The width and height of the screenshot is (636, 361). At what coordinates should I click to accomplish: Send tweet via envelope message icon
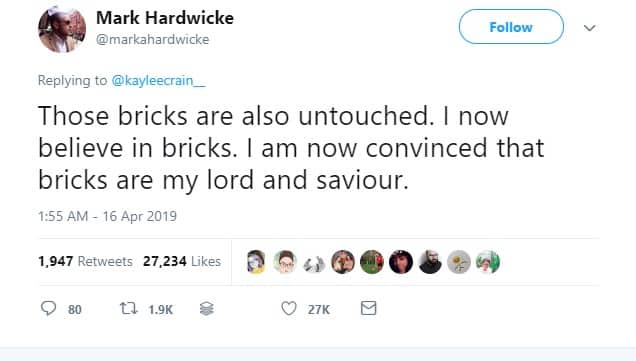369,308
